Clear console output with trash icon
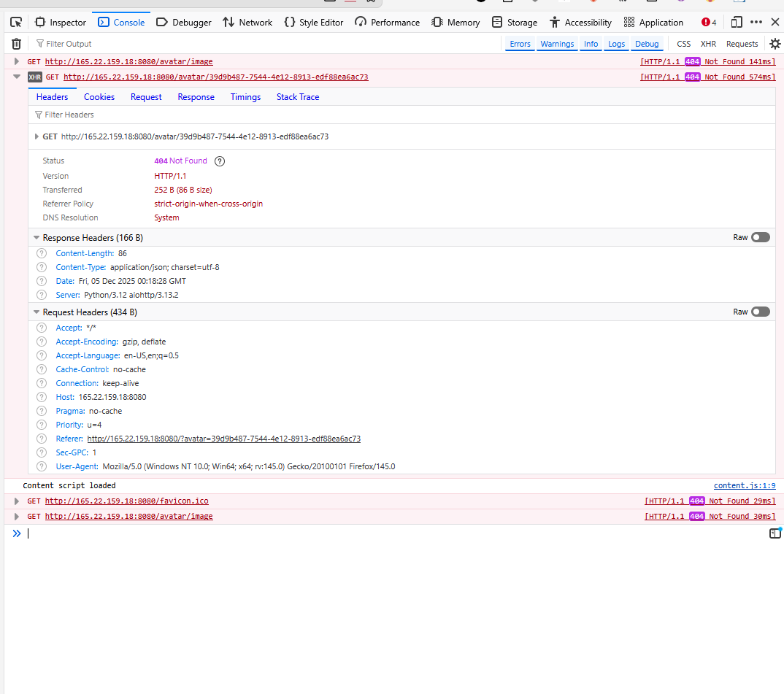784x694 pixels. [16, 44]
